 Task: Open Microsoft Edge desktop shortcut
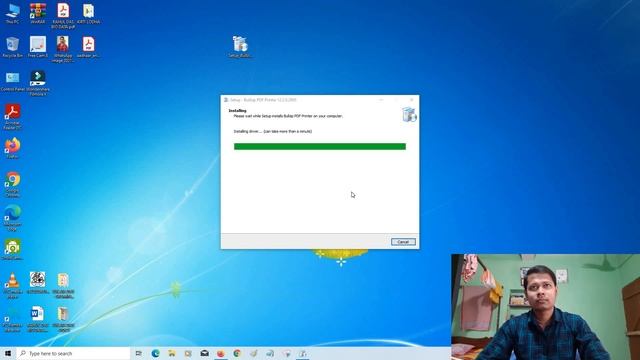[13, 218]
